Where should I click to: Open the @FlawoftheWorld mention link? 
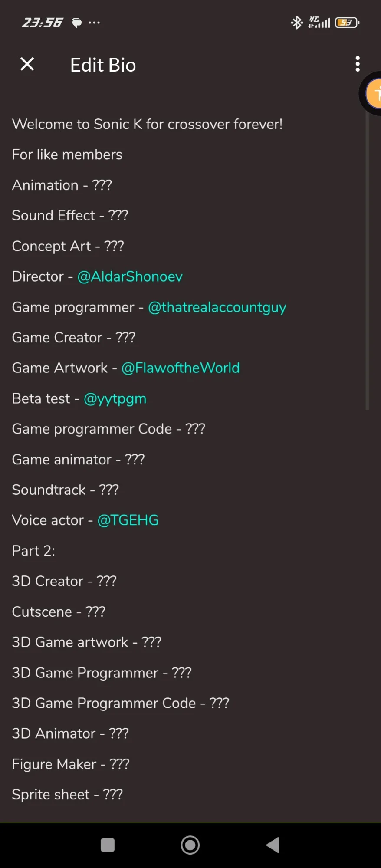point(181,368)
